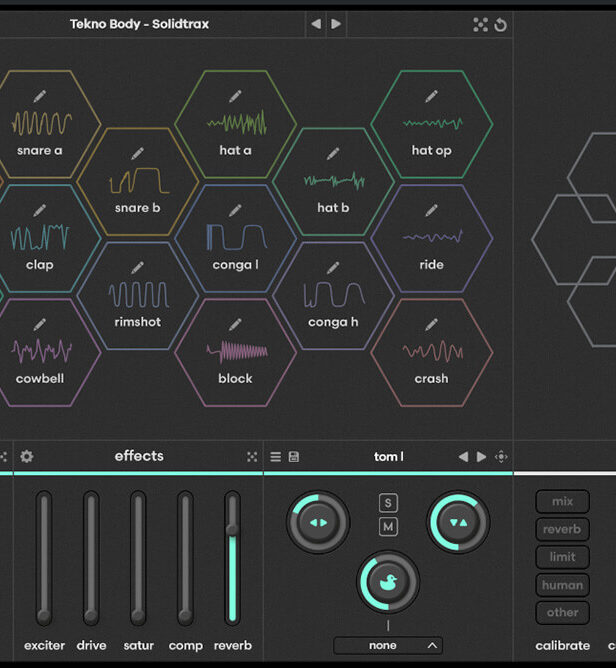
Task: Click pencil icon on hat op pad
Action: [x=431, y=96]
